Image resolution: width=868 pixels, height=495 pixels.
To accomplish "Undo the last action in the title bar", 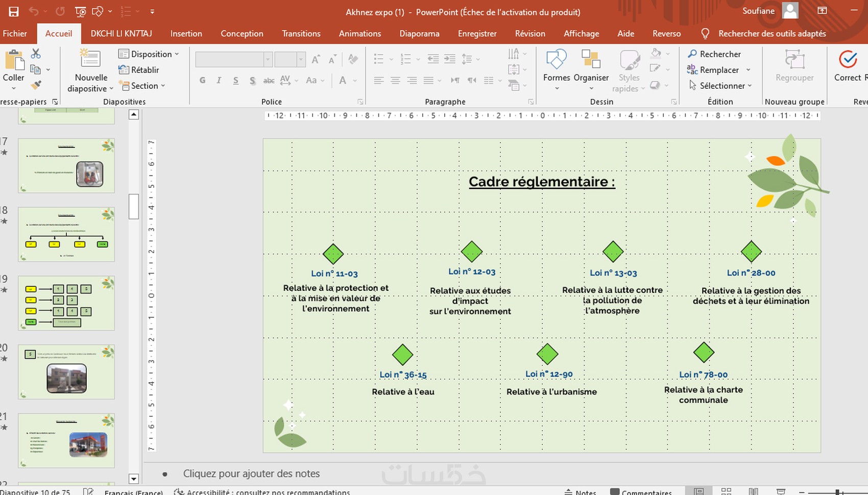I will point(34,11).
